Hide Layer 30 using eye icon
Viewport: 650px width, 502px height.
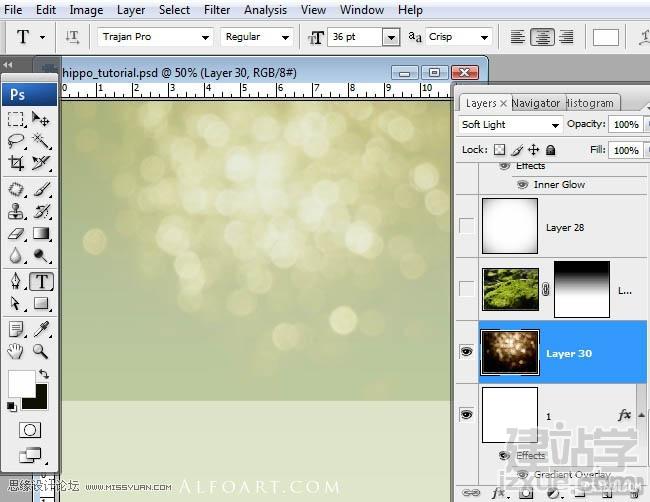466,352
